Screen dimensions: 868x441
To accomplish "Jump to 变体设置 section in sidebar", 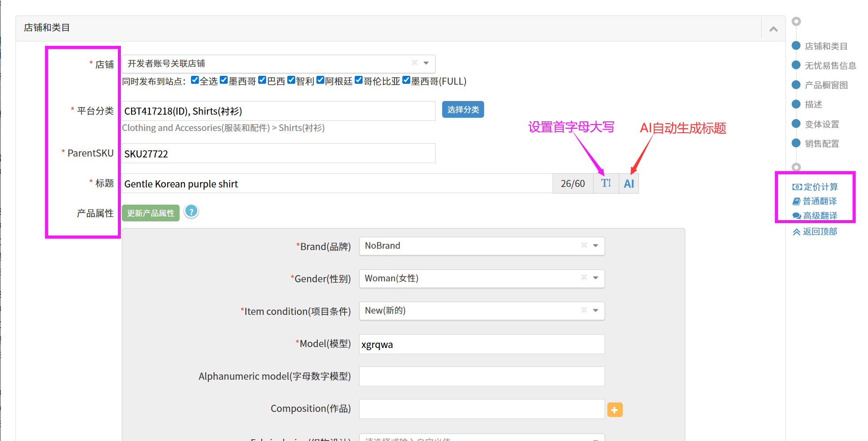I will click(x=821, y=124).
